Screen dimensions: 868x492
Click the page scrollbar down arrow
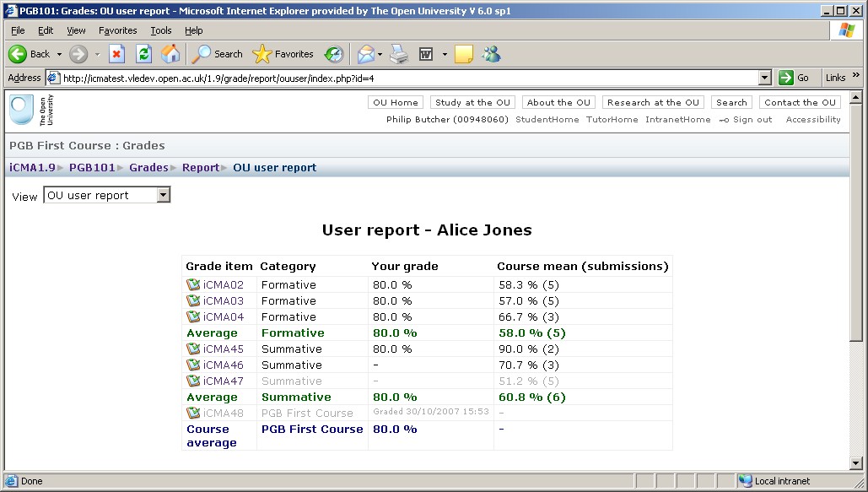(856, 463)
